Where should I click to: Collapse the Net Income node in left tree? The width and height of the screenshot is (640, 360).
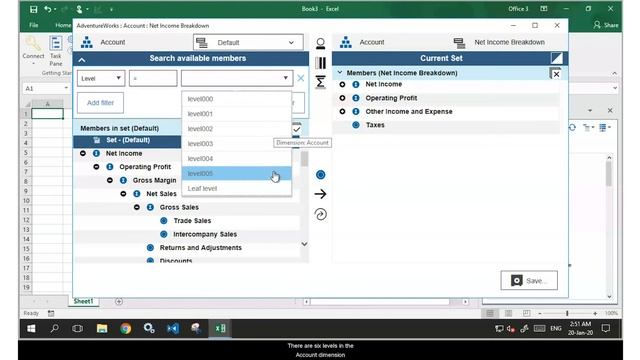click(x=83, y=153)
